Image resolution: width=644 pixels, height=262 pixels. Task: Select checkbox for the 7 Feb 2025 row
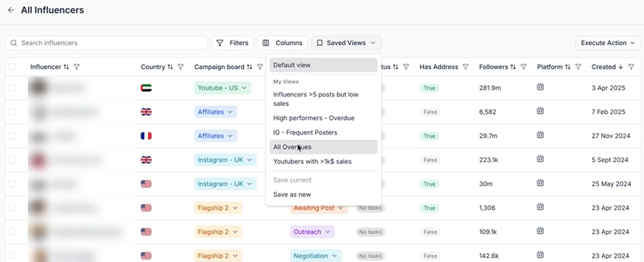coord(12,112)
